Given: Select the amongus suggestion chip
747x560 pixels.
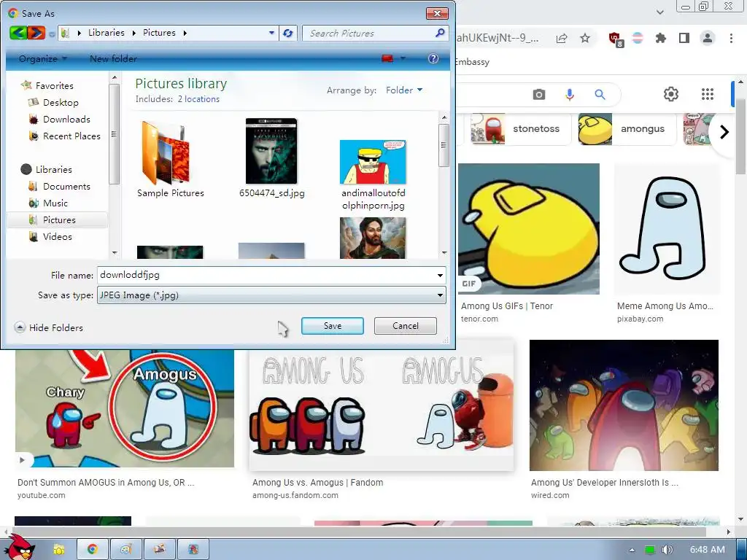Looking at the screenshot, I should click(x=626, y=128).
